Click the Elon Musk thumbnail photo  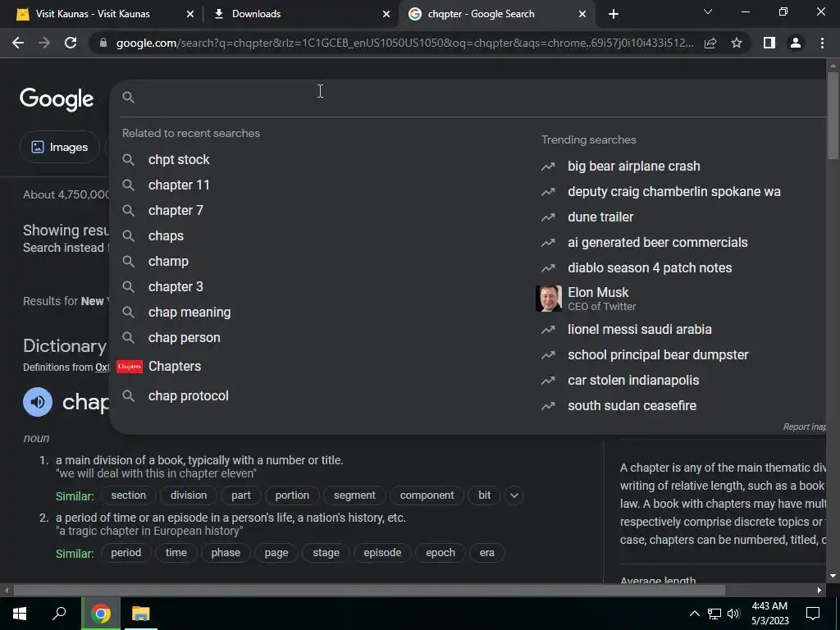pyautogui.click(x=549, y=299)
